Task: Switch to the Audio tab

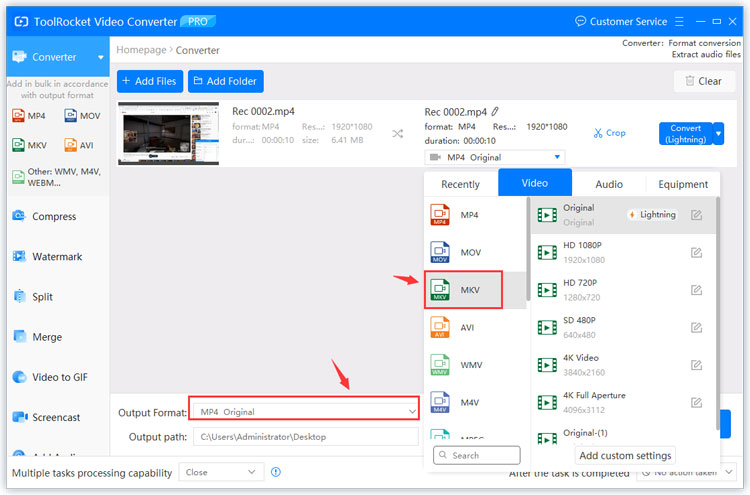Action: coord(609,184)
